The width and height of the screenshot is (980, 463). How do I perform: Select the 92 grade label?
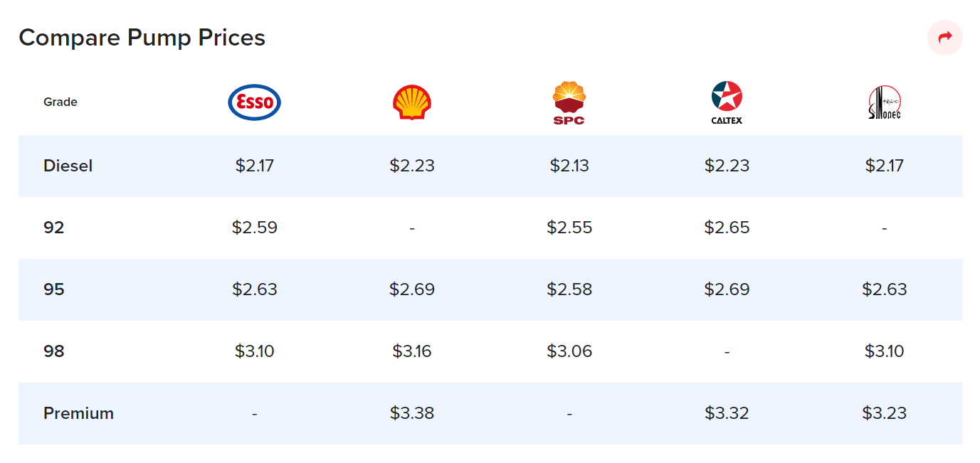click(x=55, y=228)
